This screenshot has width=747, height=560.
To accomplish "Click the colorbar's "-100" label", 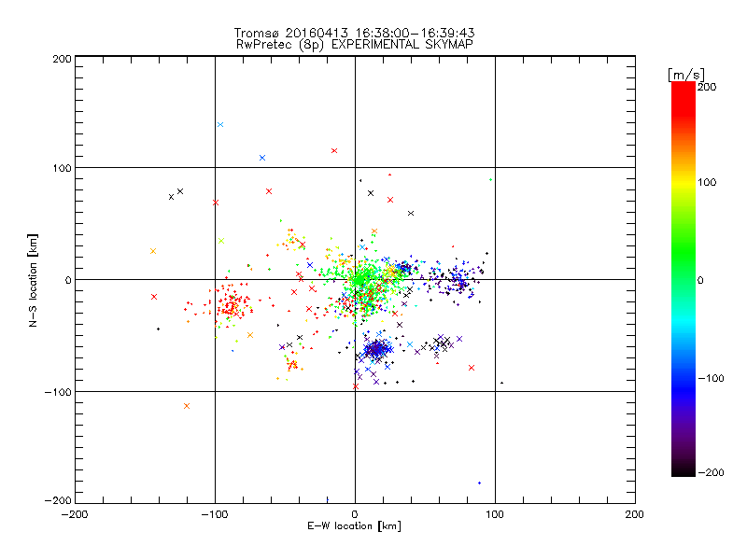I will [x=711, y=378].
